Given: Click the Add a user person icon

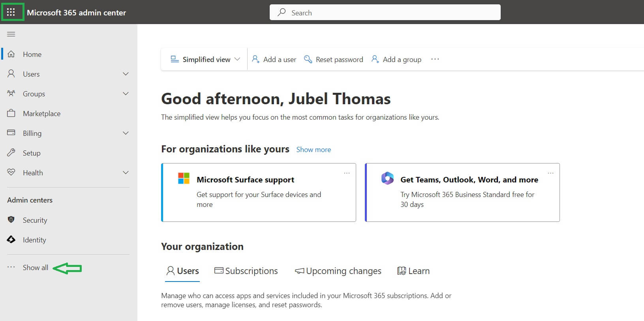Looking at the screenshot, I should tap(255, 59).
